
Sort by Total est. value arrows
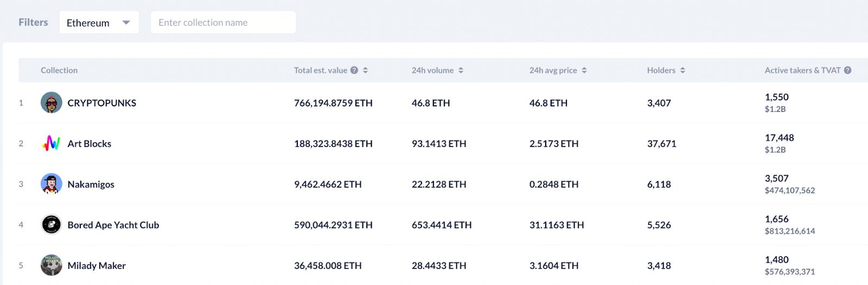[x=366, y=70]
